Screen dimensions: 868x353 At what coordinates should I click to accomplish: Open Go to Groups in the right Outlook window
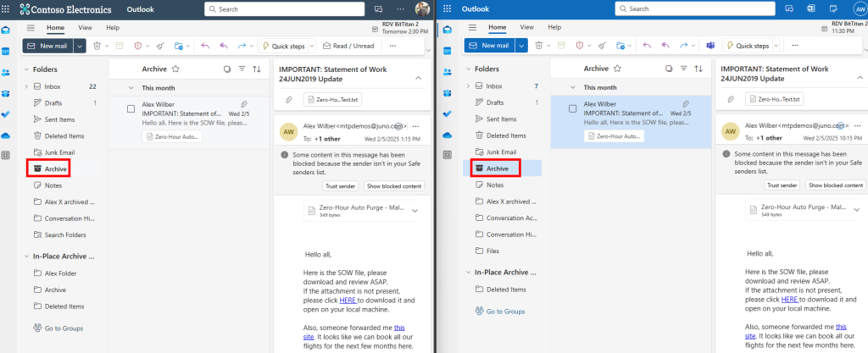pos(500,312)
